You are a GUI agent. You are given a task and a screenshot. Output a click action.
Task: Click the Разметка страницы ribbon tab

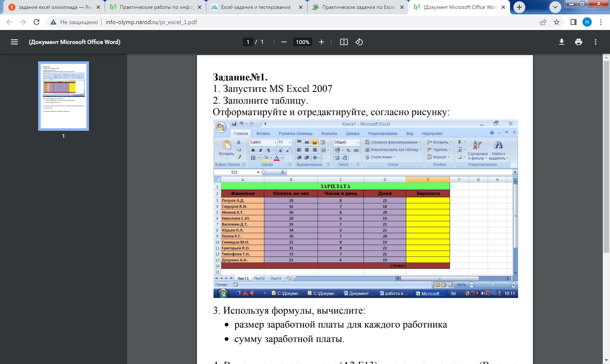click(296, 133)
